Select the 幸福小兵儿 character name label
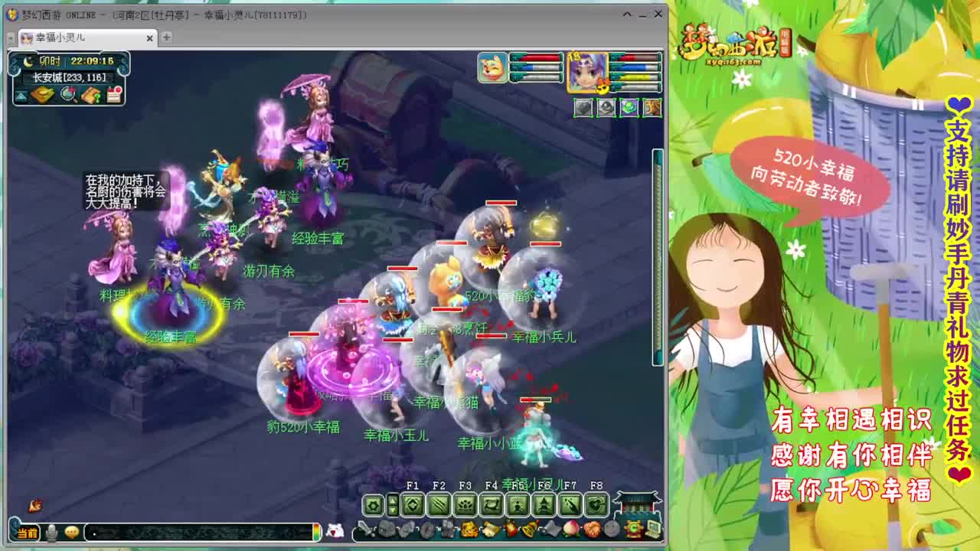This screenshot has height=551, width=980. click(x=544, y=337)
